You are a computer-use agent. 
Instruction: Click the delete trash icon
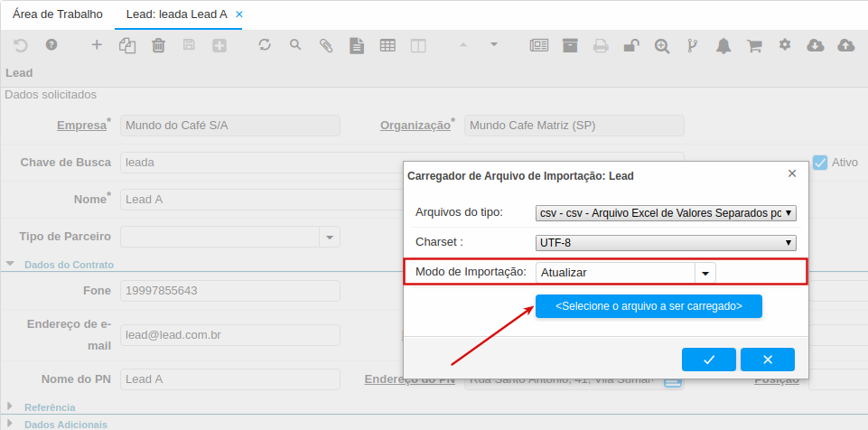tap(158, 45)
